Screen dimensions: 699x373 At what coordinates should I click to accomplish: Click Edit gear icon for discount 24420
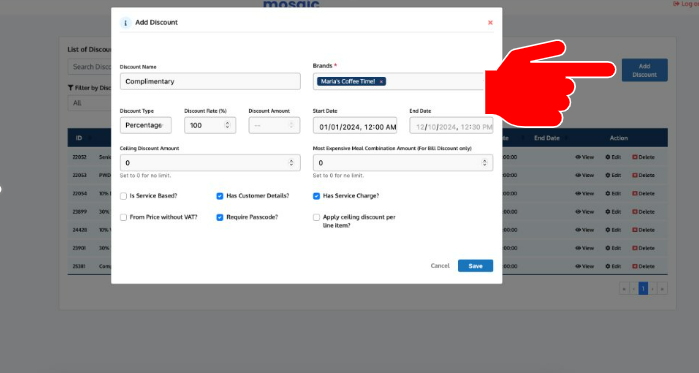pos(608,230)
